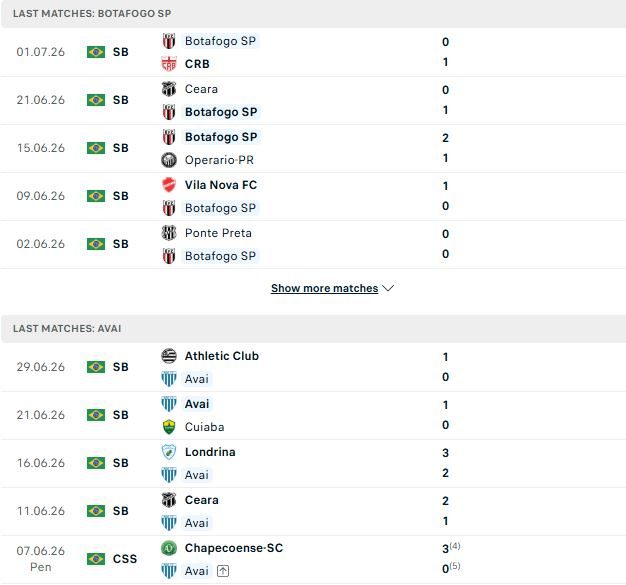The width and height of the screenshot is (626, 585).
Task: Click the Athletic Club striped logo
Action: click(169, 356)
